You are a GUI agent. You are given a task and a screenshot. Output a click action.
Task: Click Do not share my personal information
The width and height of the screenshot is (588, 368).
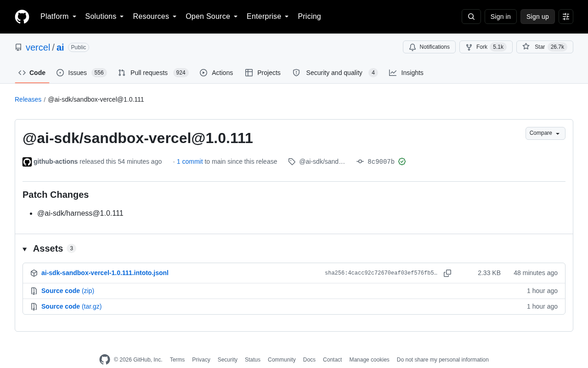pos(443,360)
